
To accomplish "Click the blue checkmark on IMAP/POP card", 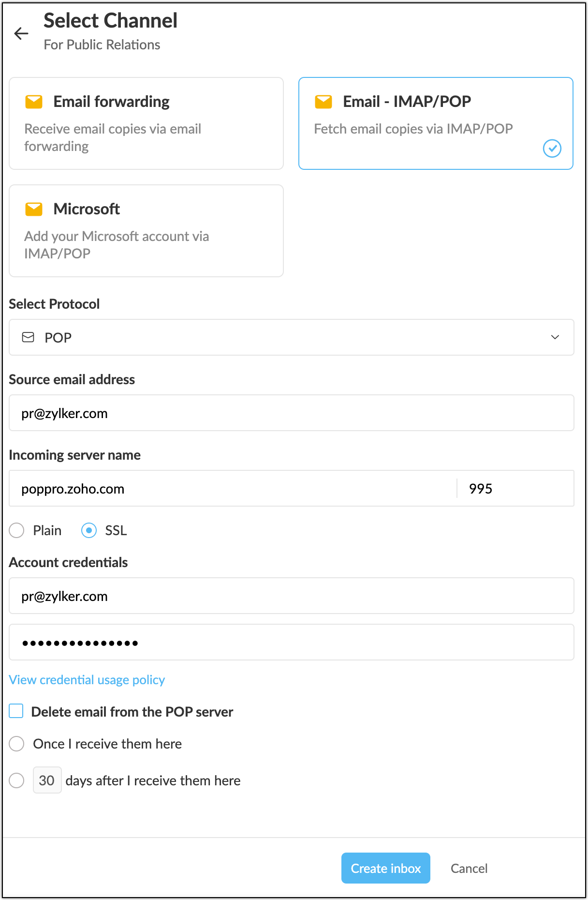I will tap(552, 148).
